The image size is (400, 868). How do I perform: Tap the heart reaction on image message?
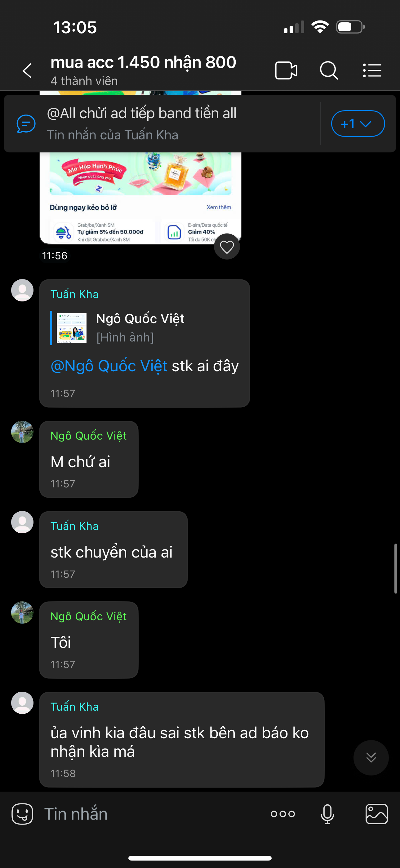tap(227, 247)
